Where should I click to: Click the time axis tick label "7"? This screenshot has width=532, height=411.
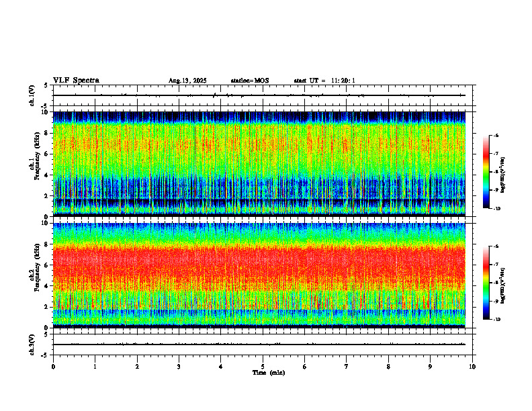pos(347,367)
